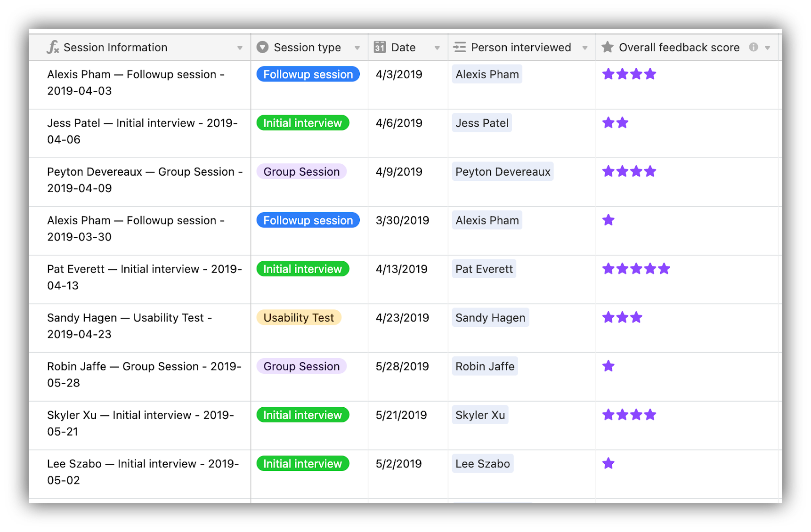811x532 pixels.
Task: Select date cell 4/3/2019
Action: 408,85
